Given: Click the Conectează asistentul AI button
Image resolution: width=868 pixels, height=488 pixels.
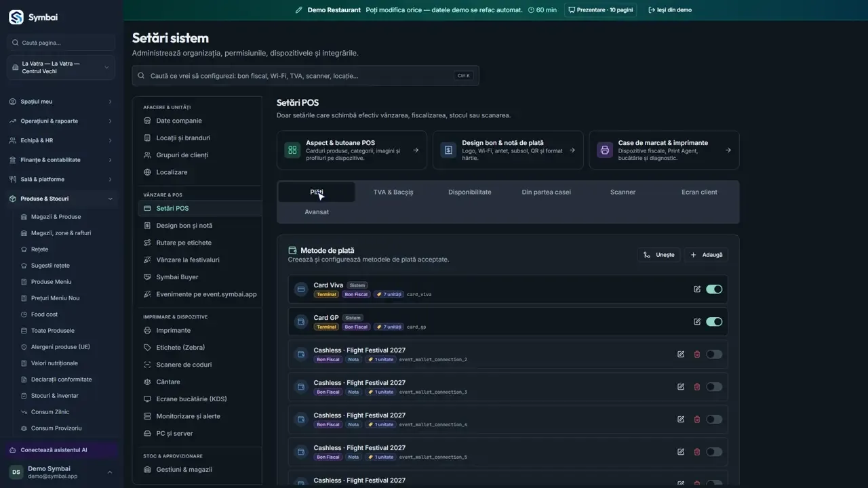Looking at the screenshot, I should [61, 450].
